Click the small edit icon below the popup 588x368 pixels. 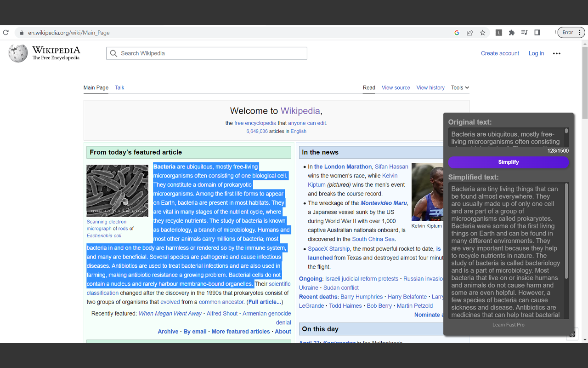coord(572,334)
